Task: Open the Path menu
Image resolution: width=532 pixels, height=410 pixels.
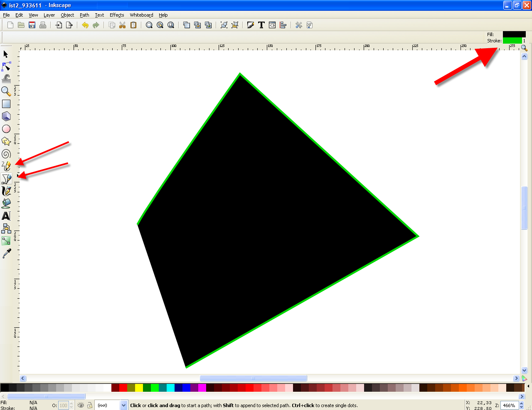Action: tap(84, 15)
